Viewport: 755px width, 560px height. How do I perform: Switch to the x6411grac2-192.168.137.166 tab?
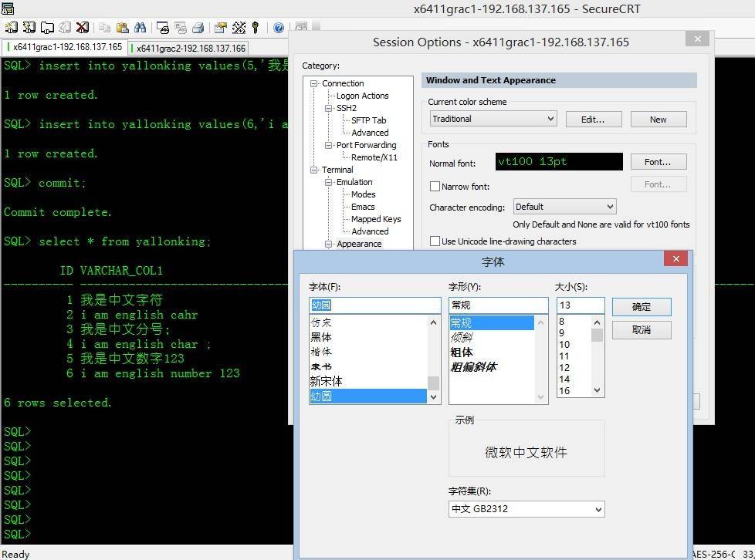tap(190, 48)
